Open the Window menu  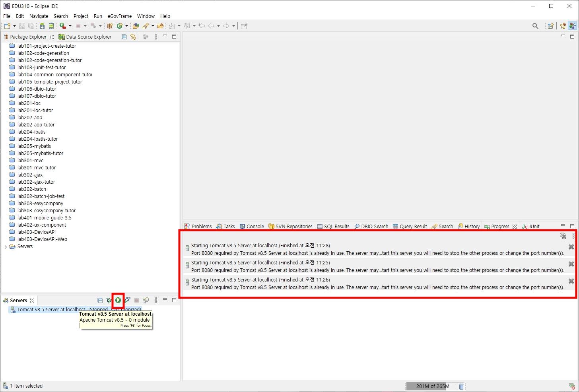pos(146,16)
